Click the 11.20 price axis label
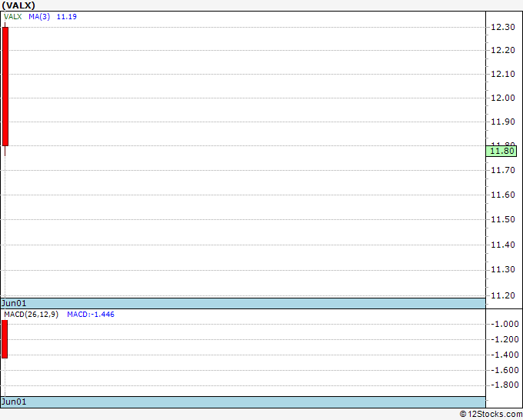 click(x=503, y=295)
